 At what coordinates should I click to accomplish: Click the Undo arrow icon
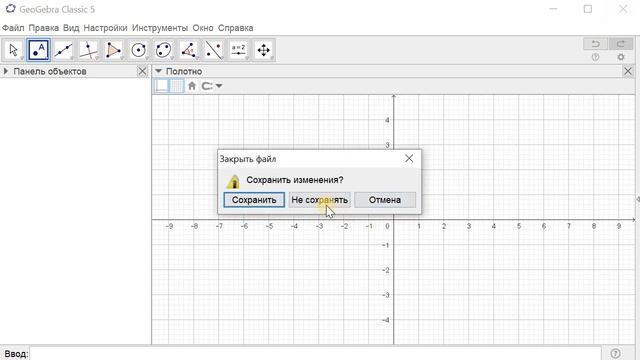pyautogui.click(x=596, y=44)
